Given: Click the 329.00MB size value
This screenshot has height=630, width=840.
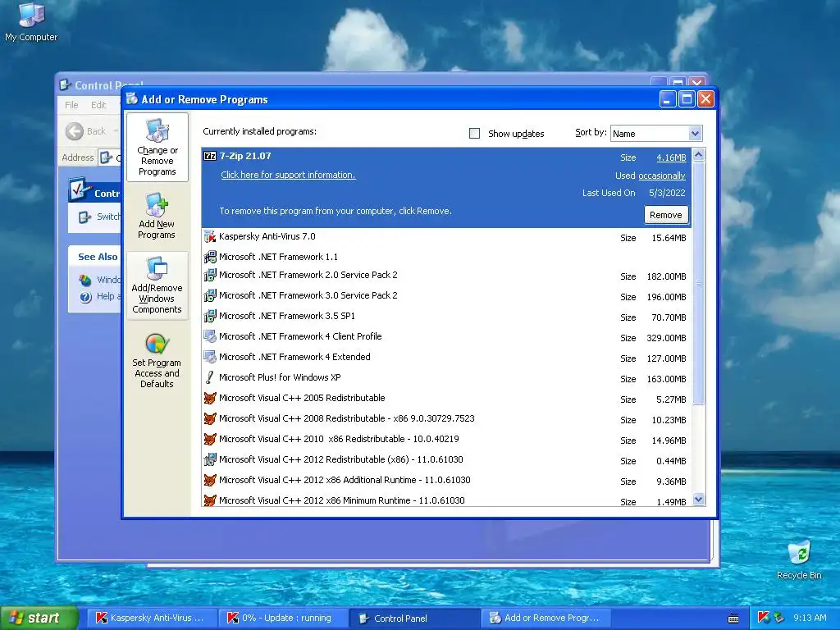Looking at the screenshot, I should [666, 338].
